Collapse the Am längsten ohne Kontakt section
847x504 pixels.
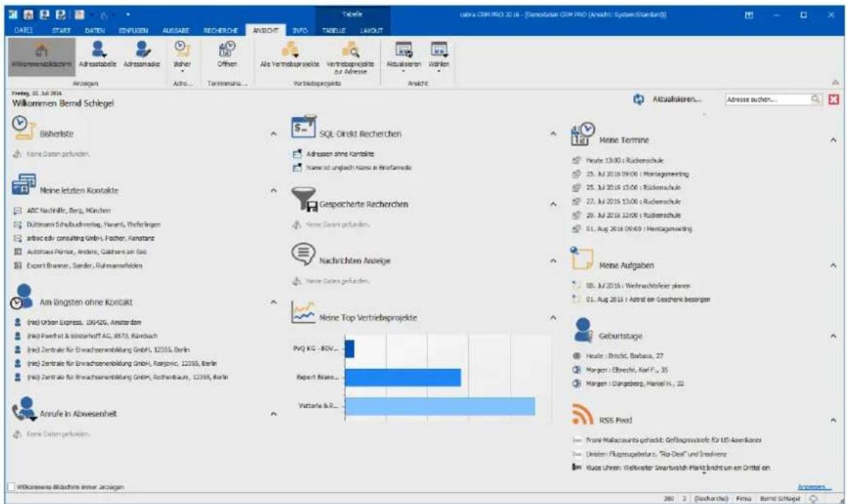click(273, 302)
